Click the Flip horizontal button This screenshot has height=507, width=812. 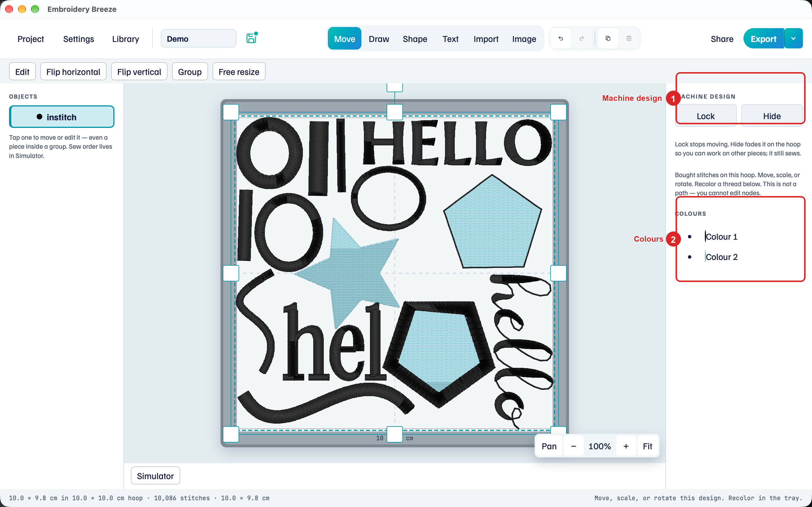pyautogui.click(x=73, y=72)
